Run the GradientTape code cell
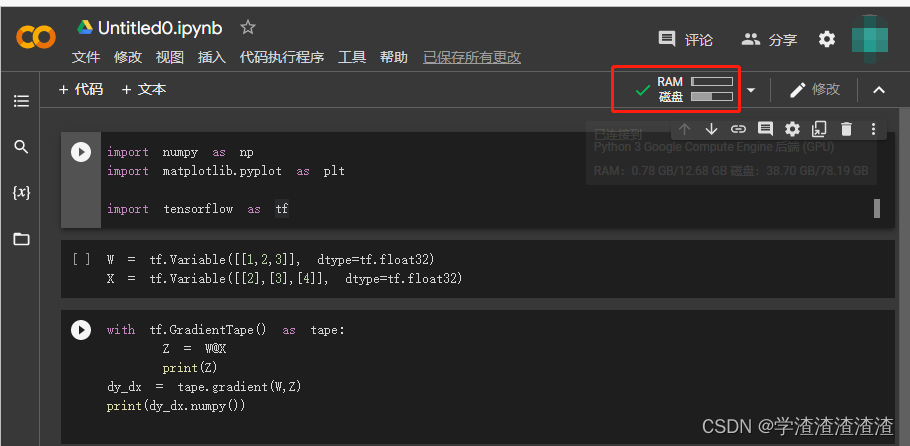This screenshot has height=446, width=910. click(81, 330)
